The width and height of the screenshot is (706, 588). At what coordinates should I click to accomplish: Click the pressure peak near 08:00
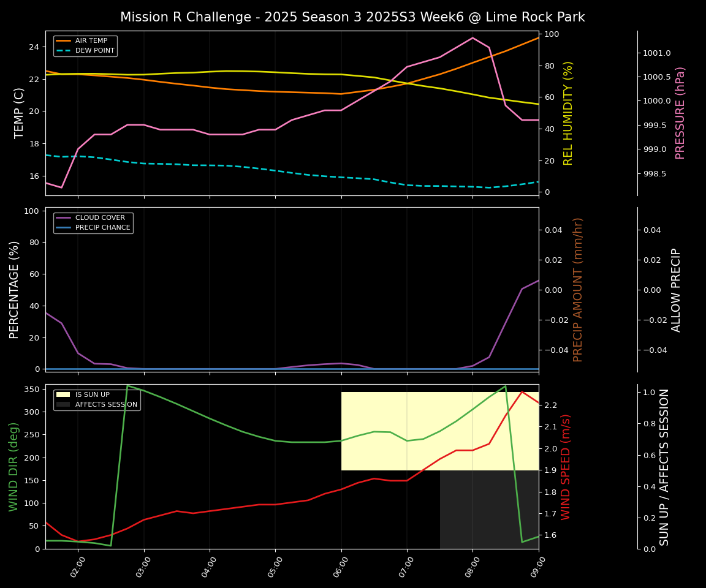tap(473, 38)
